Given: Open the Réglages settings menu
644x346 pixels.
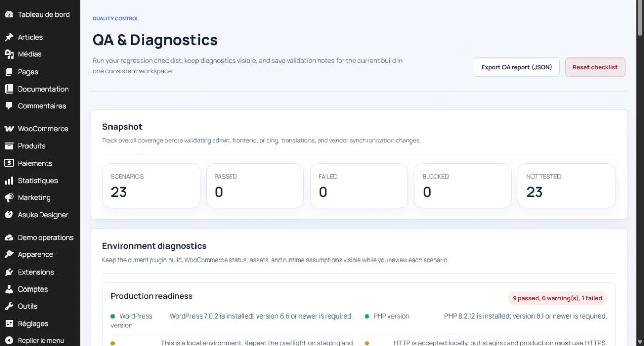Looking at the screenshot, I should pos(40,324).
